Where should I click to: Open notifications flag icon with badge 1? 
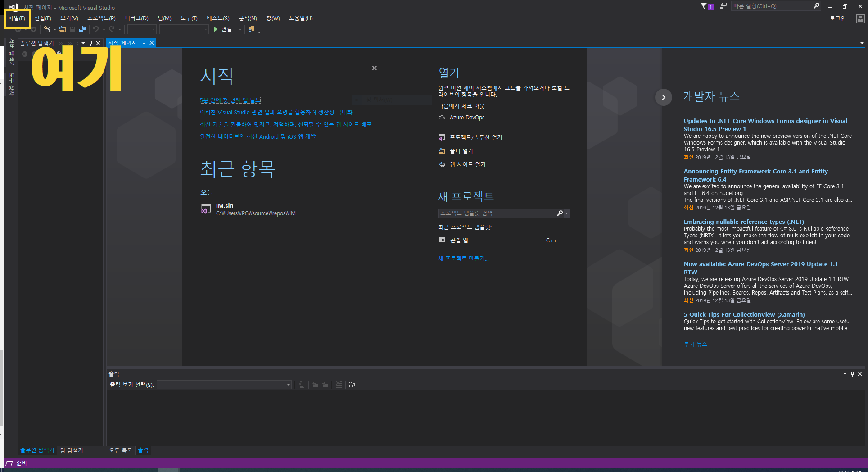click(707, 6)
